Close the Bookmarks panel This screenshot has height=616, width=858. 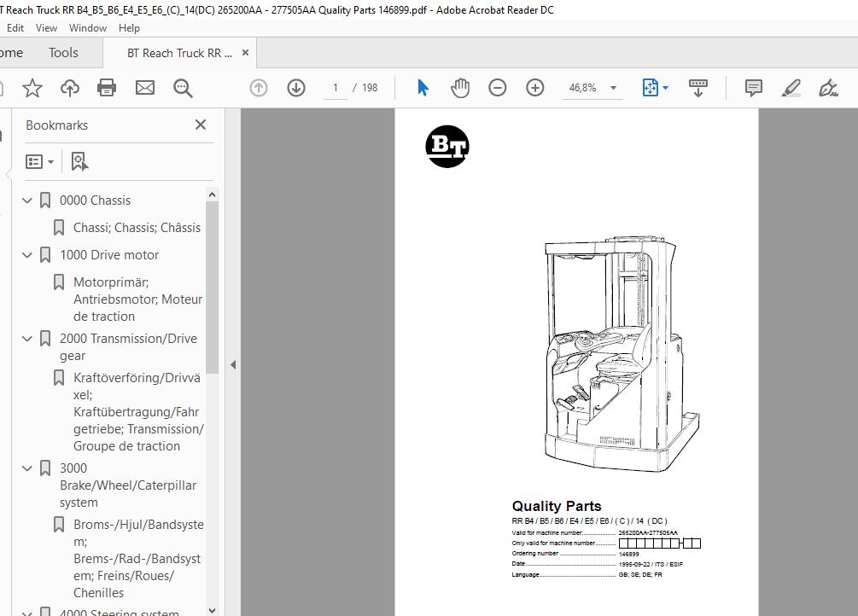[201, 125]
